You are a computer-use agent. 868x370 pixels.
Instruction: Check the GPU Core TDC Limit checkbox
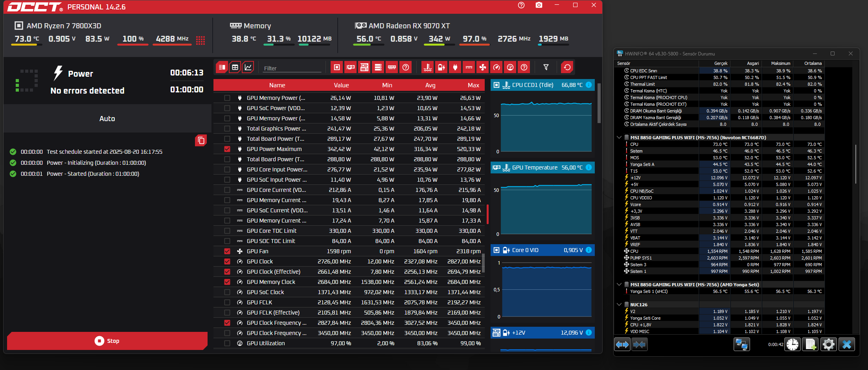[227, 231]
